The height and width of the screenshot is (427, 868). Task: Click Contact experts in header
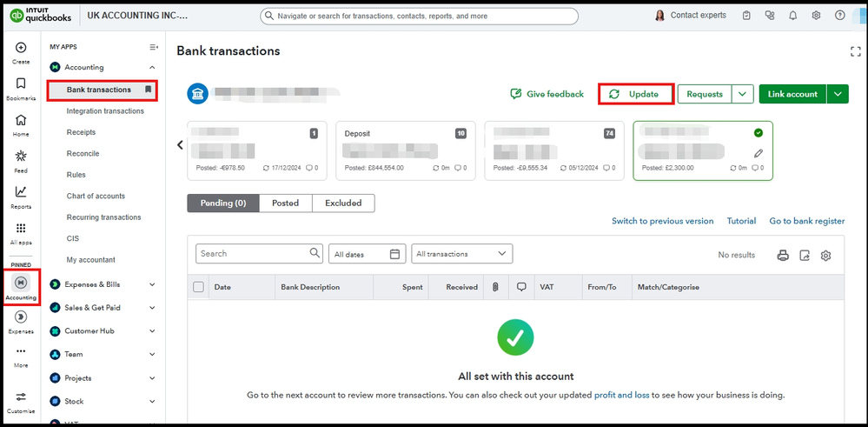click(x=690, y=16)
